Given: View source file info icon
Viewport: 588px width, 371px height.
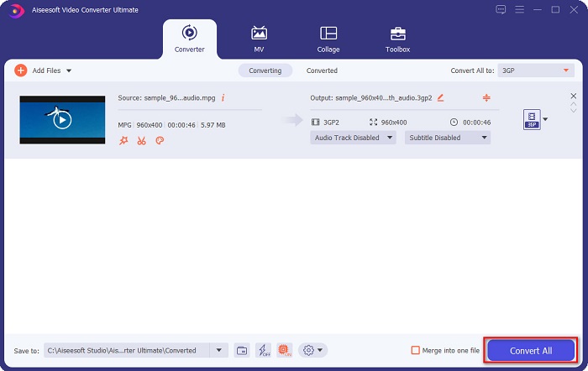Looking at the screenshot, I should point(223,98).
